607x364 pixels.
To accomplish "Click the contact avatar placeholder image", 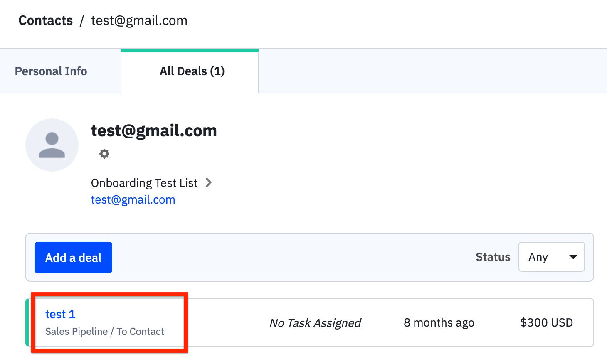I will 52,145.
